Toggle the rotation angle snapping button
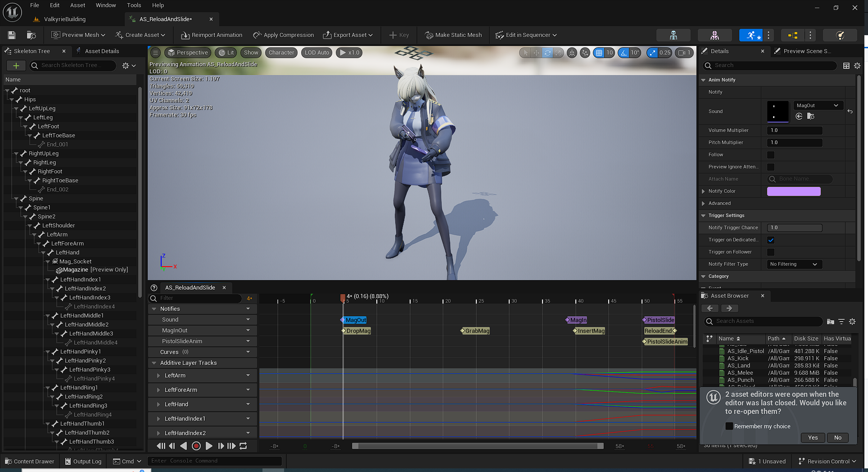The image size is (868, 472). click(x=624, y=53)
